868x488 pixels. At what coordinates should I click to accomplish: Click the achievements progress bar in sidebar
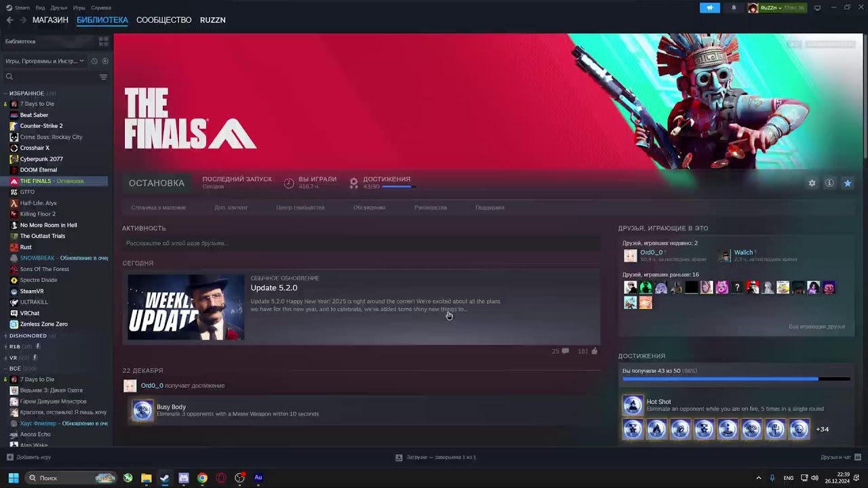tap(736, 380)
